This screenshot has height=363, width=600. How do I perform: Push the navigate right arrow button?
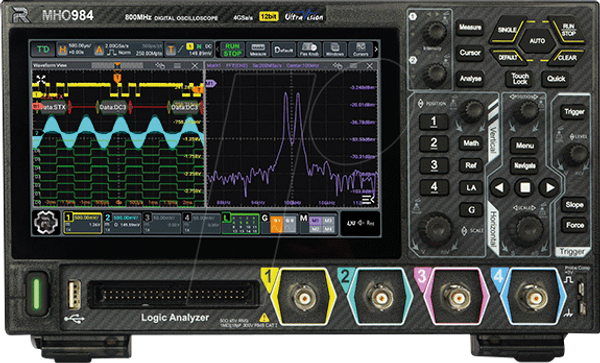(549, 187)
